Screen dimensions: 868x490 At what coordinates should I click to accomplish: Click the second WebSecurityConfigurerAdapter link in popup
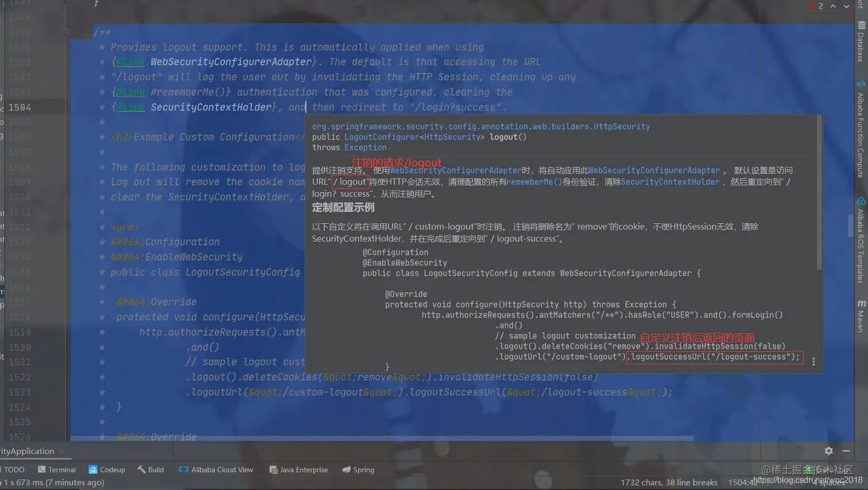tap(654, 170)
